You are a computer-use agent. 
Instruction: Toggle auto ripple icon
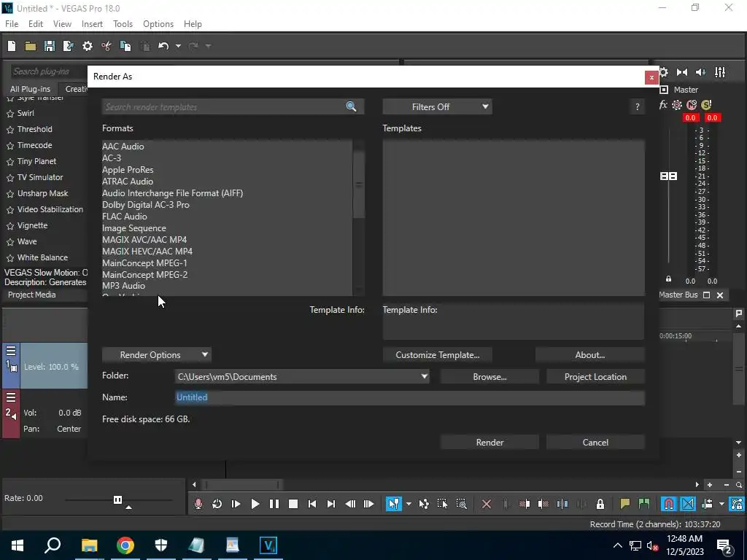tap(707, 504)
